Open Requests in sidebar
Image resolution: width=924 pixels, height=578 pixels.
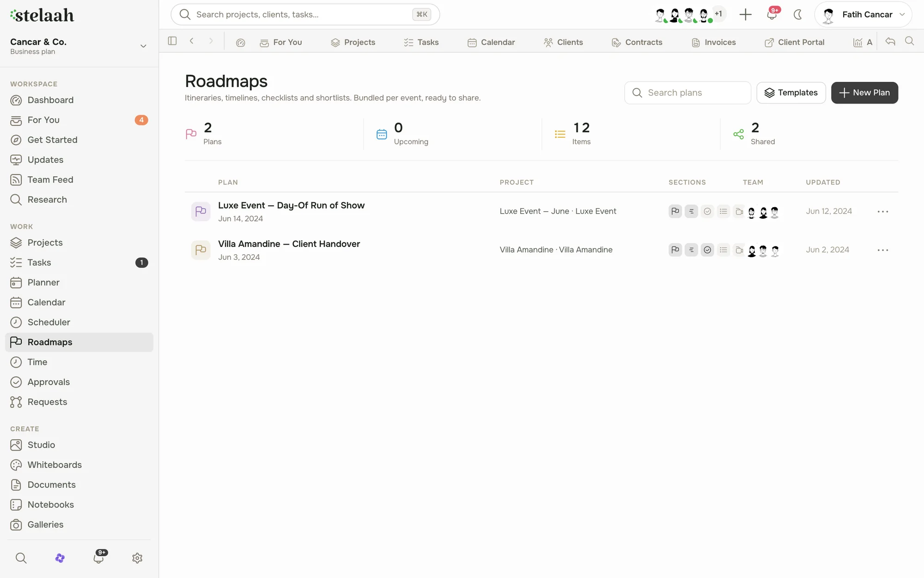pos(79,401)
